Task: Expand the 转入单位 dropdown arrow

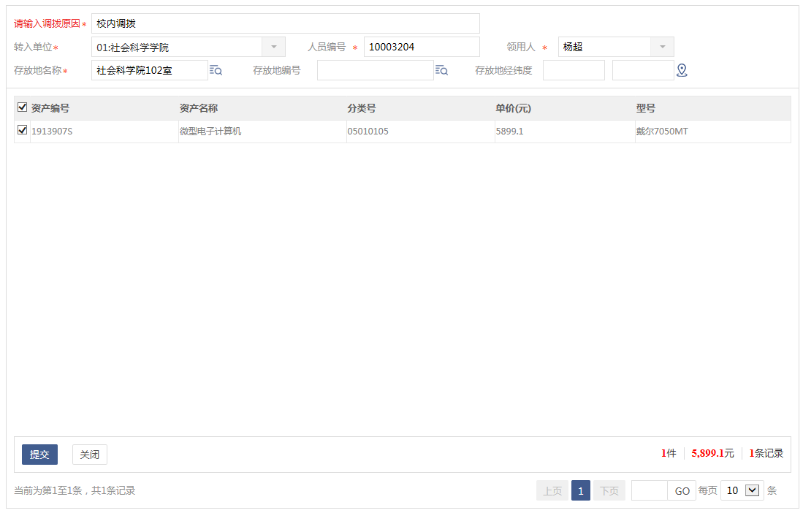Action: coord(274,47)
